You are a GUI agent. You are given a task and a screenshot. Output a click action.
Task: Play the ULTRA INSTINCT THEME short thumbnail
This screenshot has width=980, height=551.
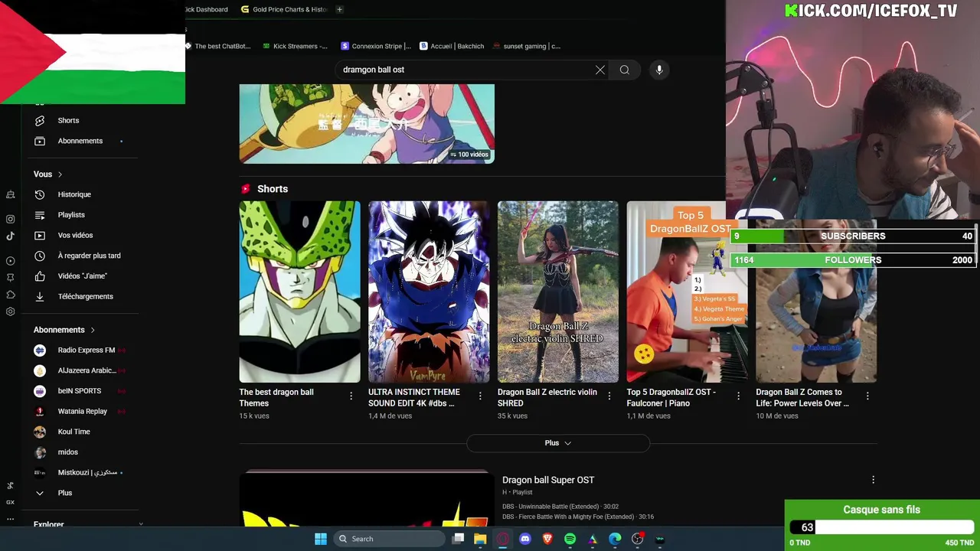point(429,292)
